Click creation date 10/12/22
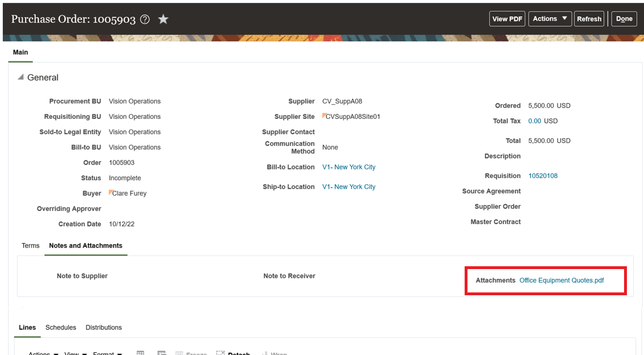This screenshot has height=355, width=644. [122, 224]
